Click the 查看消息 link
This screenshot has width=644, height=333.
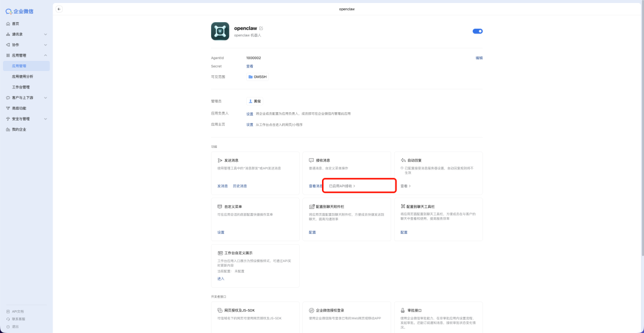[x=316, y=186]
